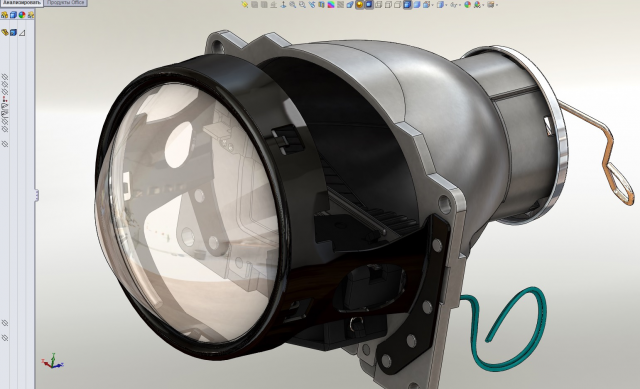The image size is (640, 389).
Task: Expand dropdown arrow beside the grey 6y-like icon
Action: (460, 5)
